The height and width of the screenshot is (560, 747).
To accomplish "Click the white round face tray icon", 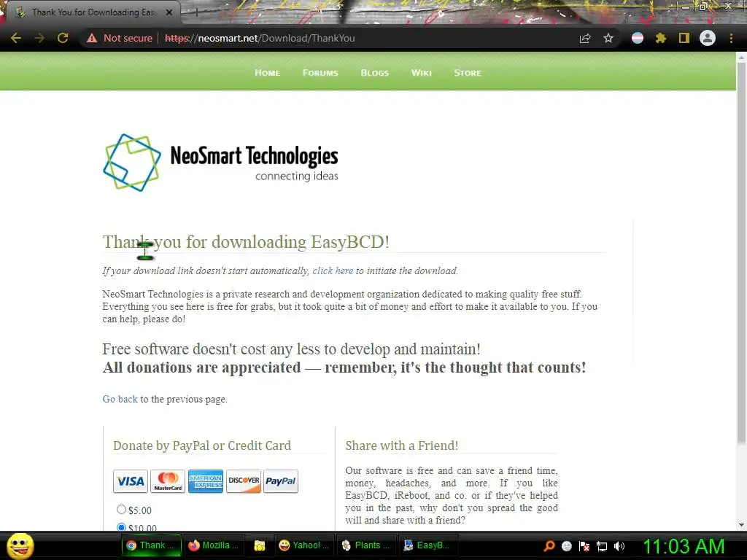I will (566, 546).
